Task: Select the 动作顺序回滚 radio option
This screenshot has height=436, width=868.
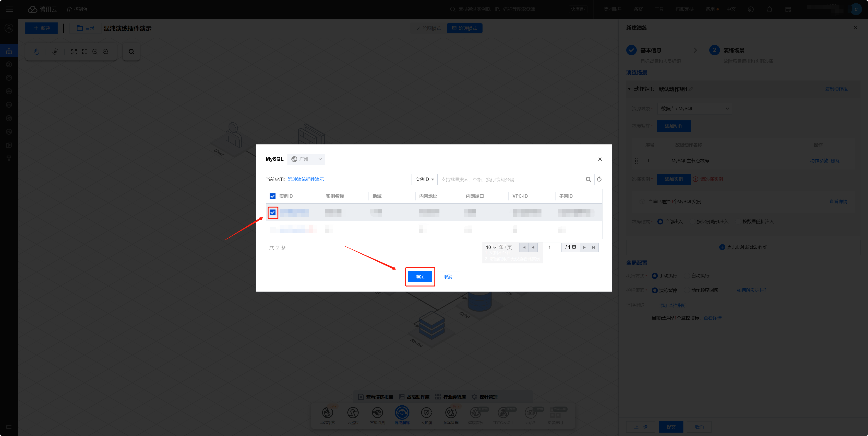Action: pyautogui.click(x=687, y=290)
